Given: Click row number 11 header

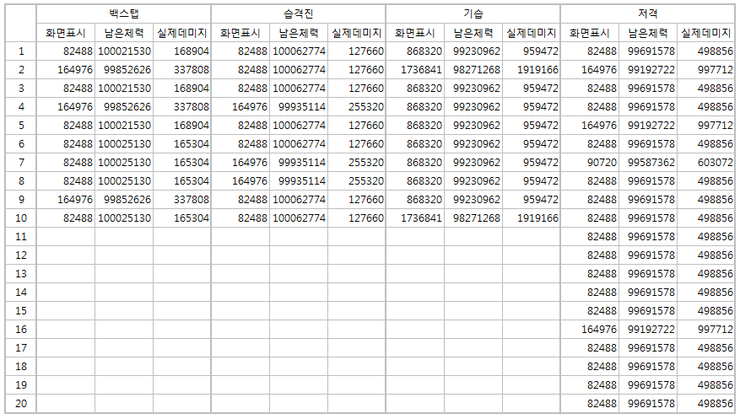Looking at the screenshot, I should pyautogui.click(x=21, y=236).
